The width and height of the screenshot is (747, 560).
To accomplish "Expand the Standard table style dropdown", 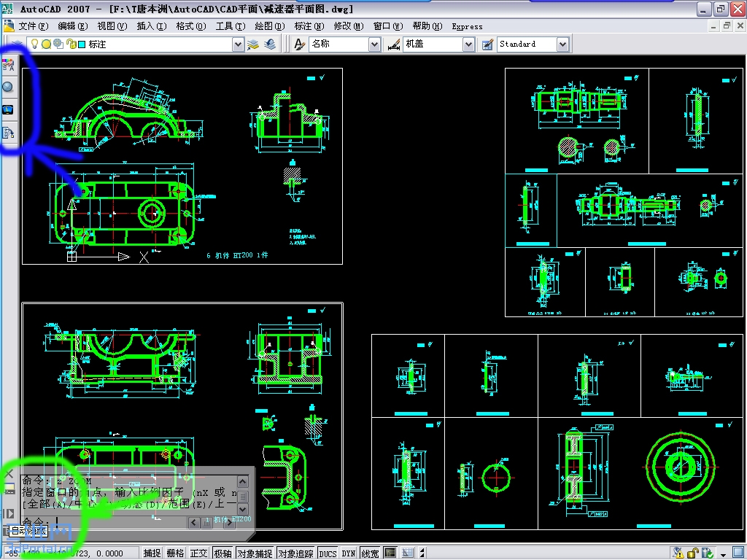I will [x=562, y=44].
